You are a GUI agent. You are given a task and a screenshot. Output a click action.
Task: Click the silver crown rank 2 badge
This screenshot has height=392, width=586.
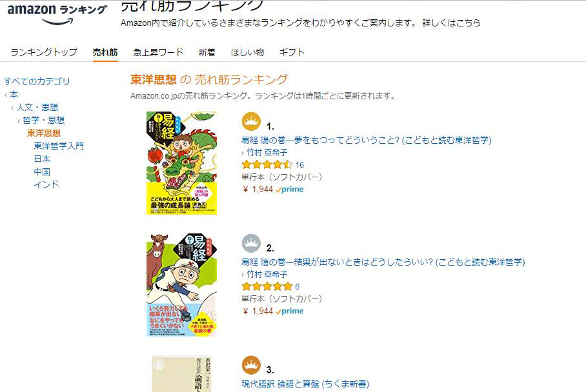point(251,243)
